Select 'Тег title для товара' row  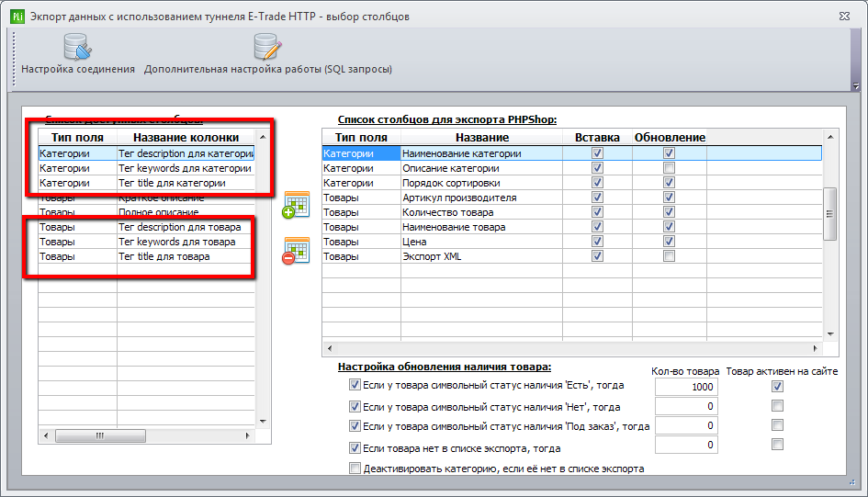coord(146,256)
